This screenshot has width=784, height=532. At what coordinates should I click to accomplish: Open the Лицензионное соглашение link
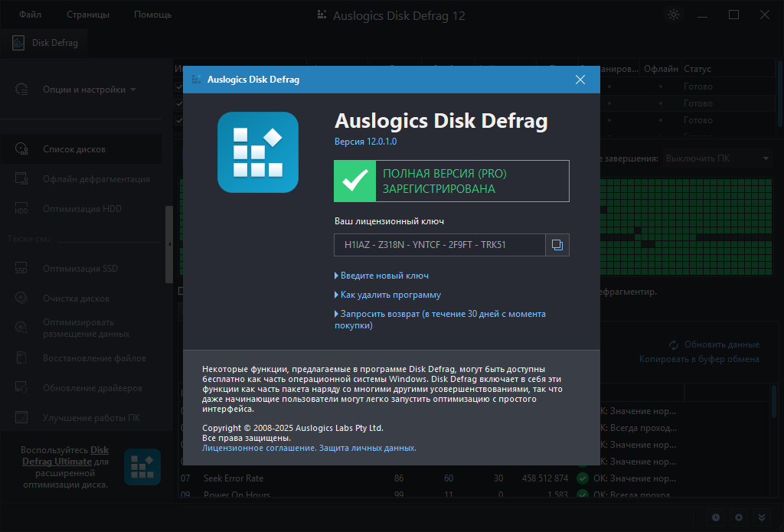[x=259, y=448]
